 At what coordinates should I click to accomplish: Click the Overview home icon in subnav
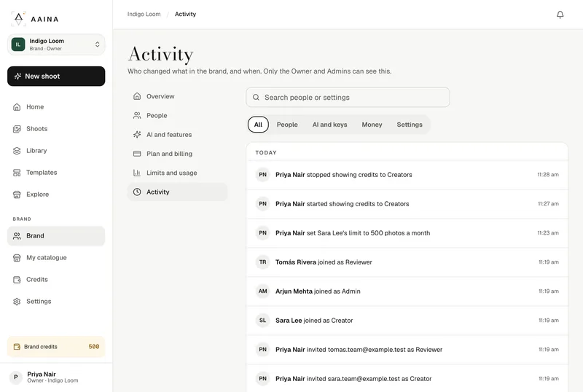pyautogui.click(x=137, y=96)
